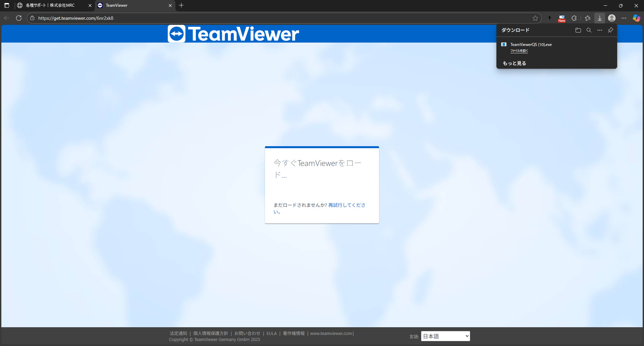Click もっと見る in Downloads panel

point(514,63)
